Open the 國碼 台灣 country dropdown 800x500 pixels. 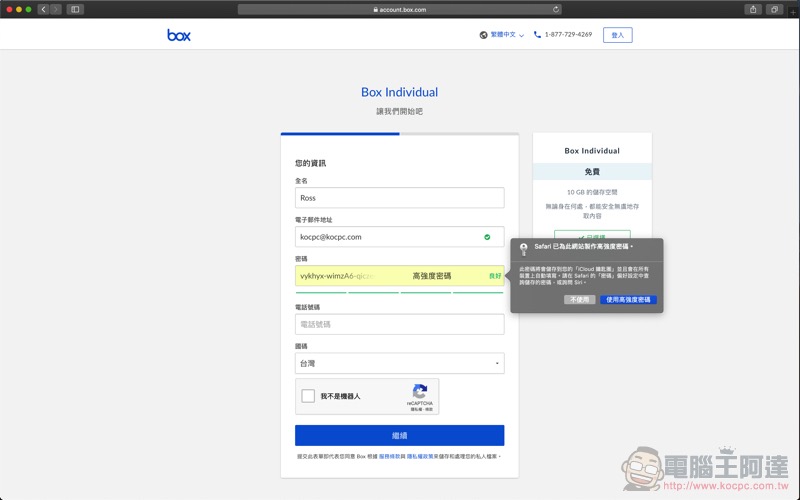click(399, 363)
